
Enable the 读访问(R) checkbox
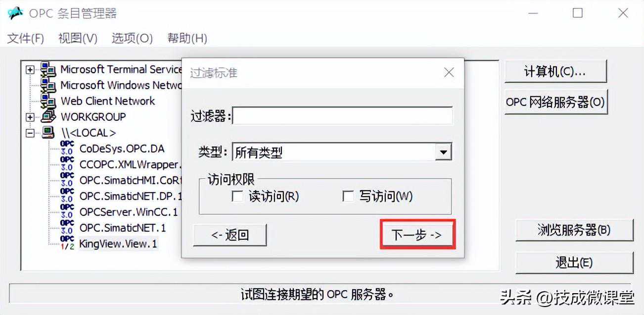coord(237,197)
